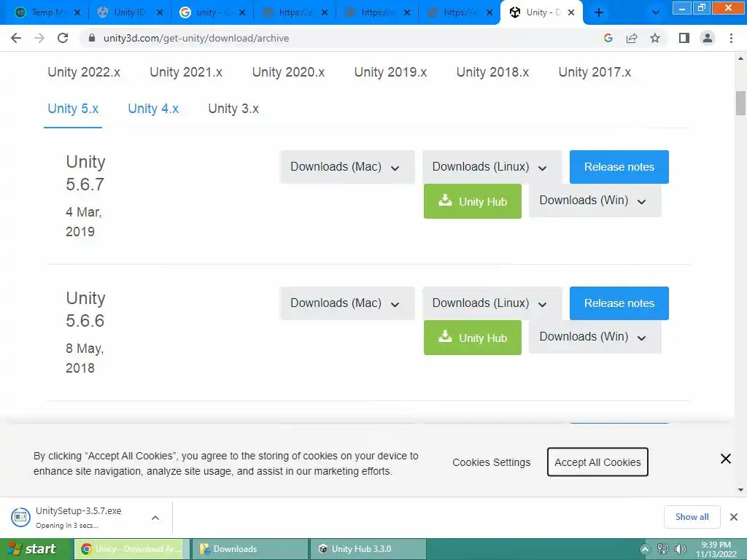This screenshot has height=560, width=747.
Task: Click the Google icon in address bar
Action: click(608, 38)
